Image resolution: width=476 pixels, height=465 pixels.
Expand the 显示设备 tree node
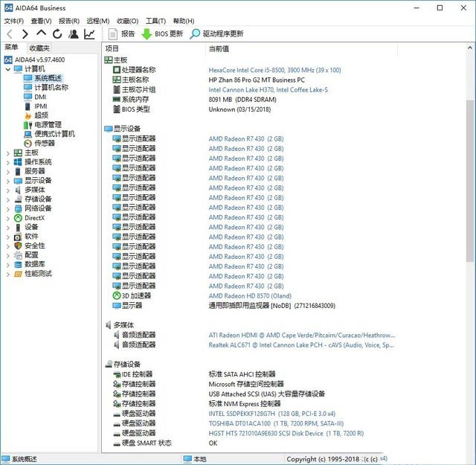click(x=8, y=182)
